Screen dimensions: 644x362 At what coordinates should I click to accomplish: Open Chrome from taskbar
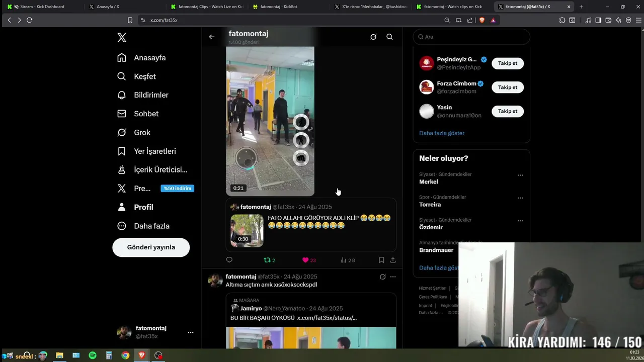coord(125,355)
